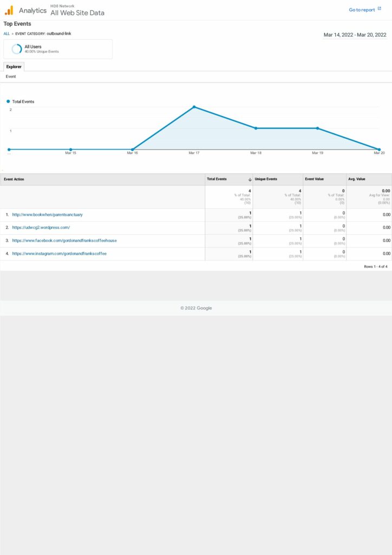Select the Explorer tab
Image resolution: width=392 pixels, height=555 pixels.
click(x=14, y=67)
